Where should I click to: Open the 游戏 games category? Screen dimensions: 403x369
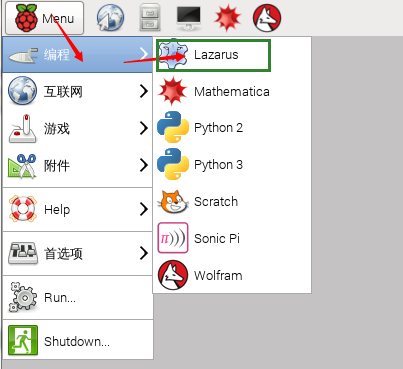tap(77, 128)
